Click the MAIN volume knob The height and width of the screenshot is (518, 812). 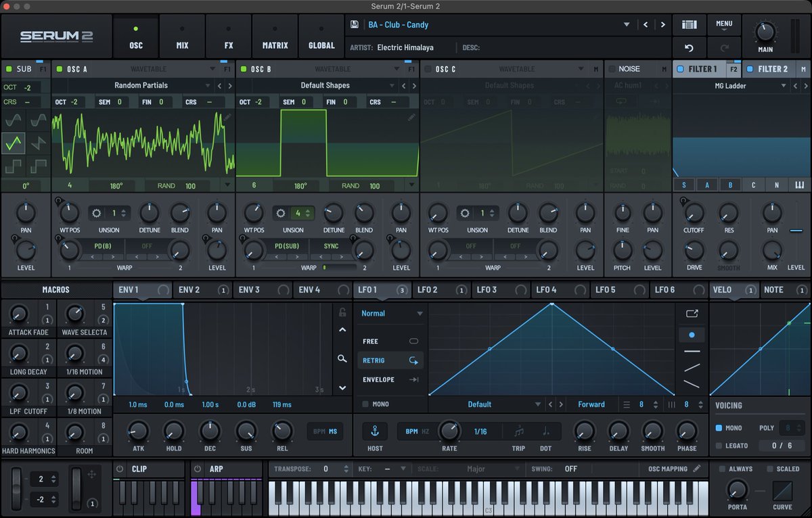(x=766, y=30)
